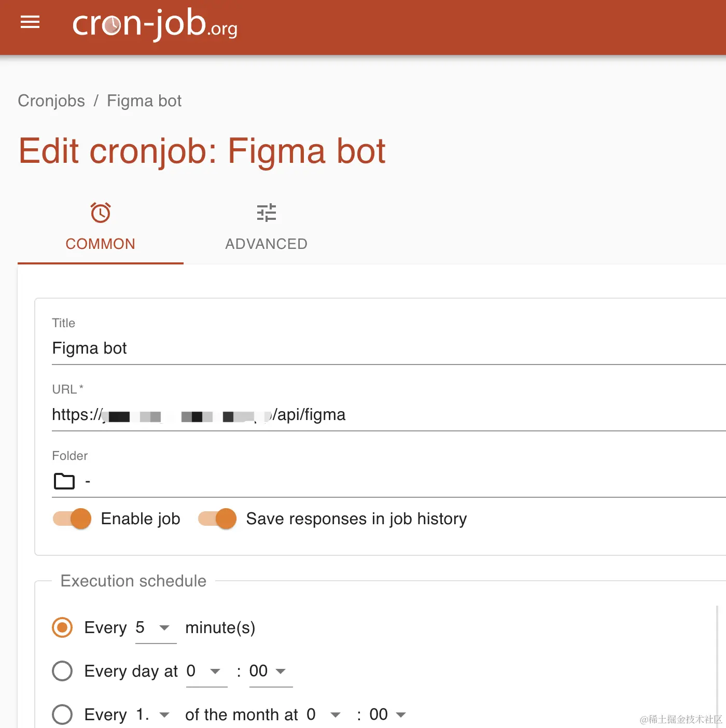Image resolution: width=726 pixels, height=728 pixels.
Task: Open the day-of-month dropdown showing 1.
Action: point(156,715)
